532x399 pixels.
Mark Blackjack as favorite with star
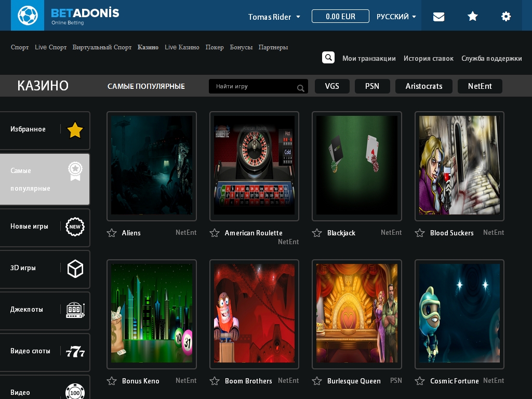(x=317, y=233)
